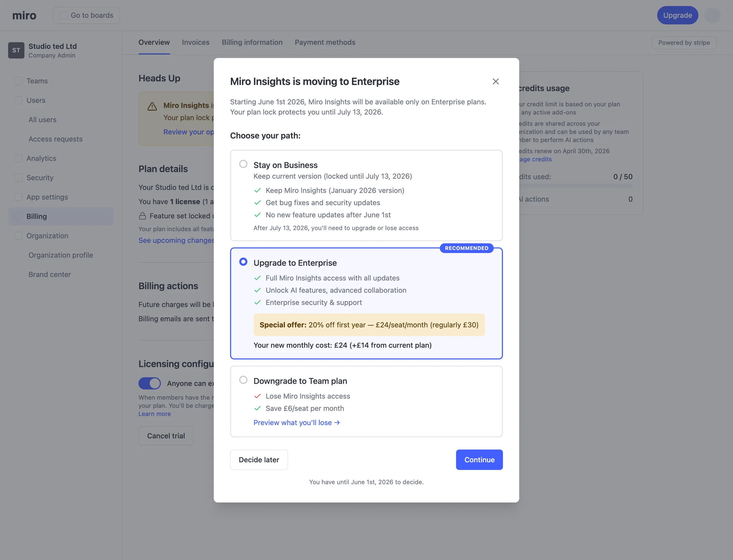Open the Preview what you'll lose link

point(297,423)
